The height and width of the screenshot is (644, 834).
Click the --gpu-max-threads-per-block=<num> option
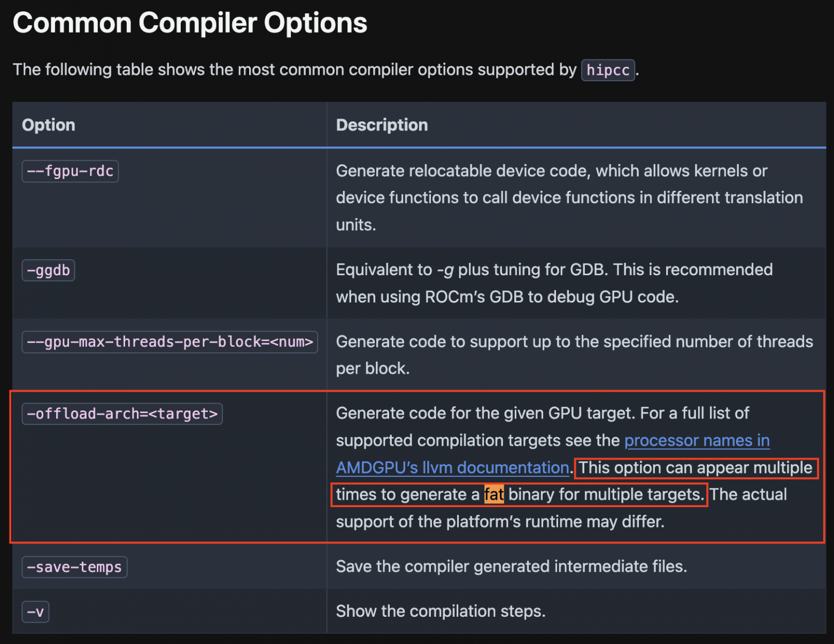(x=169, y=342)
